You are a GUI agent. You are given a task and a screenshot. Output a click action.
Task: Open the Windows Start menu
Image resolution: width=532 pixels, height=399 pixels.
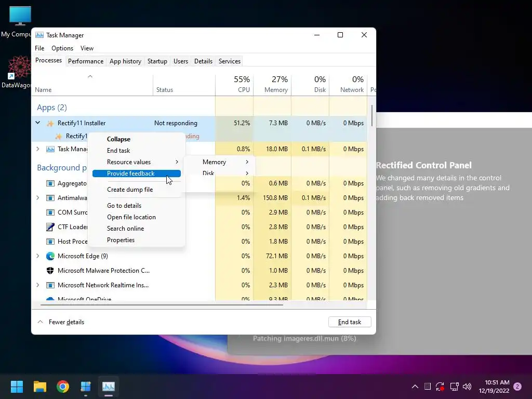[17, 387]
